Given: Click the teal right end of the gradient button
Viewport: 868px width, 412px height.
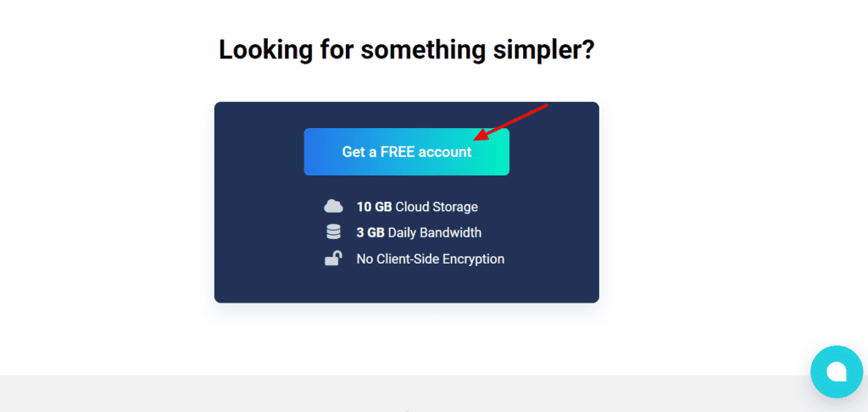Looking at the screenshot, I should [495, 152].
